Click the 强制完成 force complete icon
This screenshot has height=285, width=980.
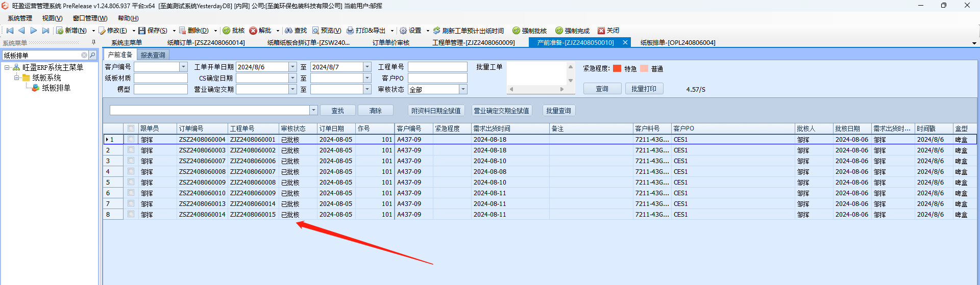(x=559, y=31)
